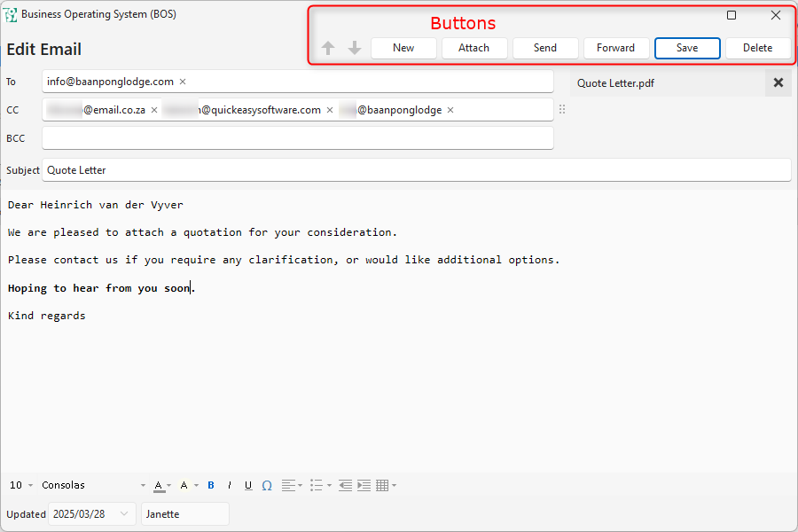
Task: Click the insert table icon
Action: pos(382,486)
